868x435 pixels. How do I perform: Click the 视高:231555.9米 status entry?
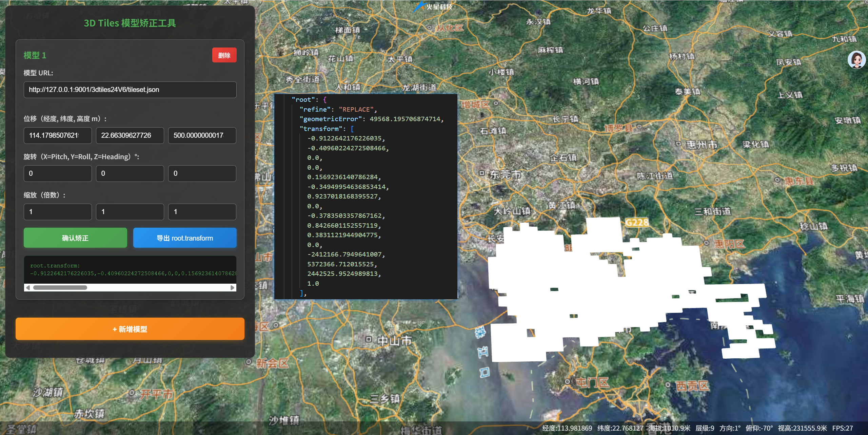[802, 428]
